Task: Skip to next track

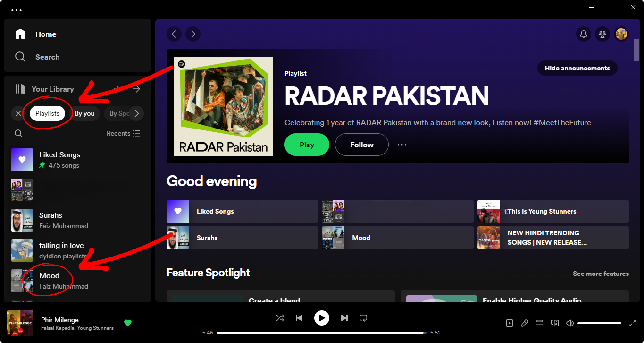Action: (x=344, y=318)
